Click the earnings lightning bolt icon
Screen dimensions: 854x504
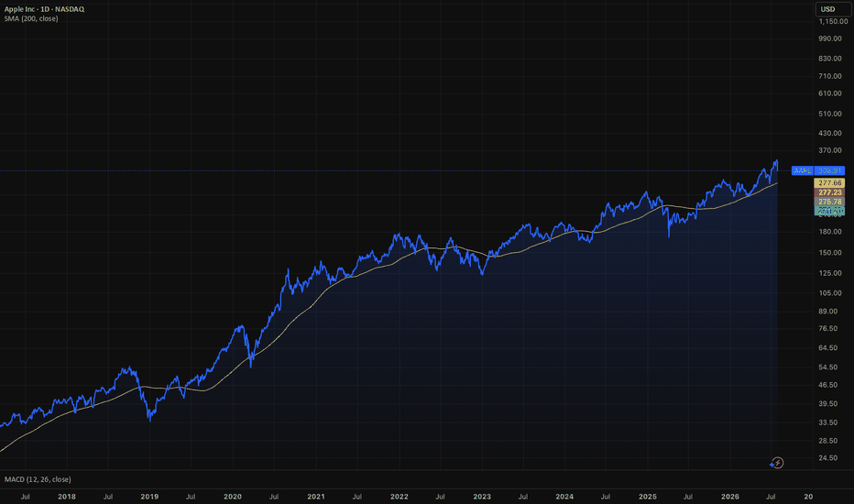778,463
